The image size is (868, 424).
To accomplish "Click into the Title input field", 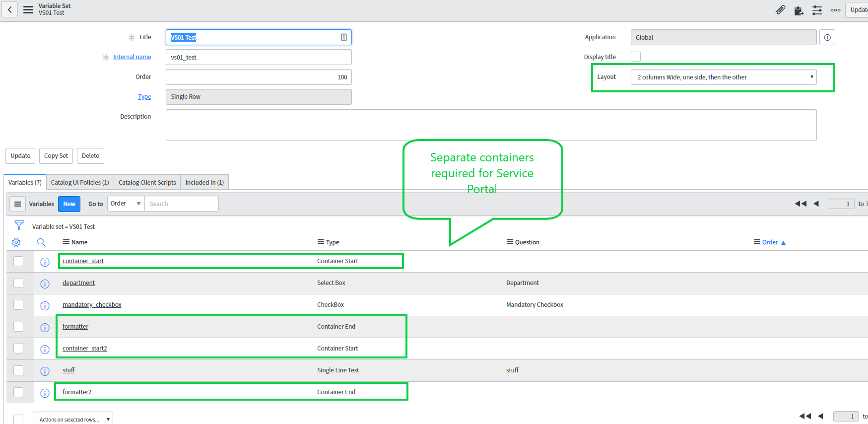I will click(x=259, y=37).
